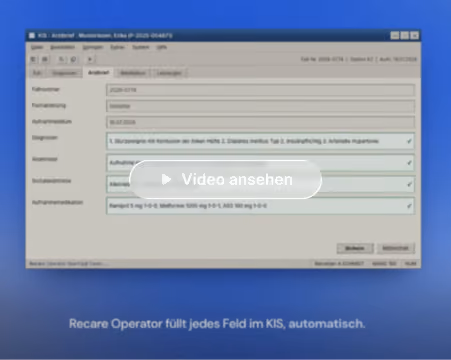Open the Hilfe menu
451x360 pixels.
pos(162,47)
